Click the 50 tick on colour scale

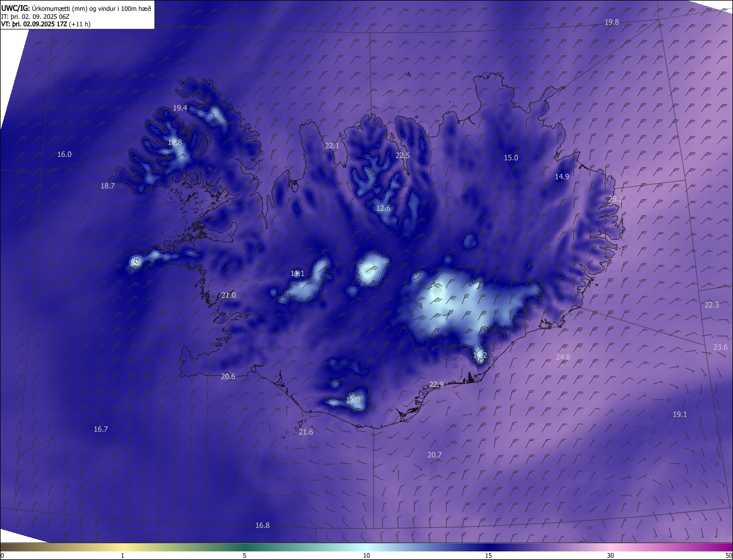click(728, 555)
